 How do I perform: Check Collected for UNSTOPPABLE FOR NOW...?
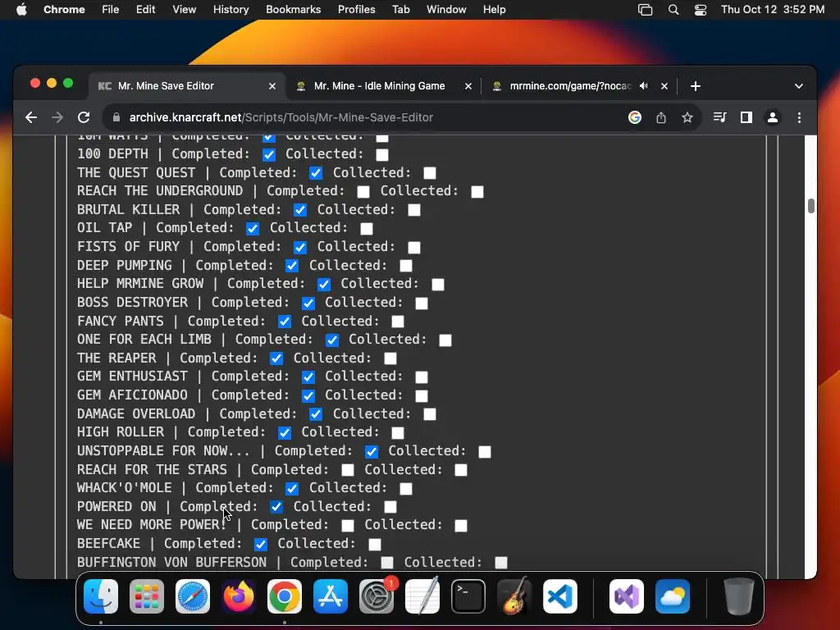click(x=485, y=452)
